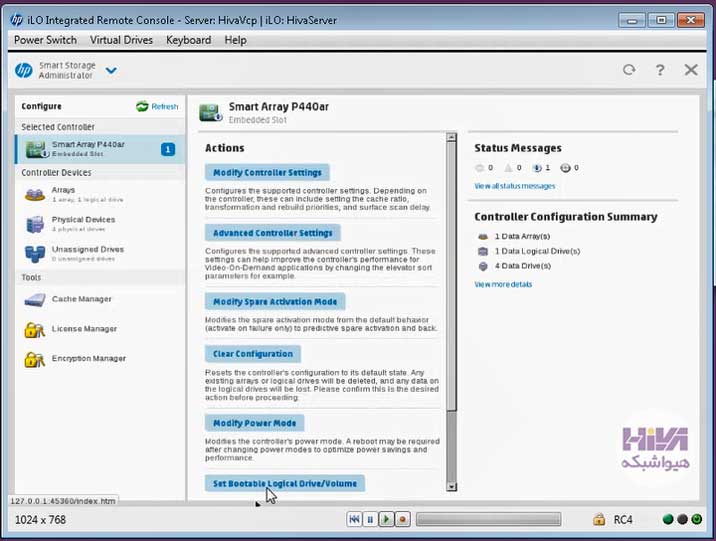The image size is (716, 541).
Task: Click the 1 Data Array(s) icon
Action: pos(483,236)
